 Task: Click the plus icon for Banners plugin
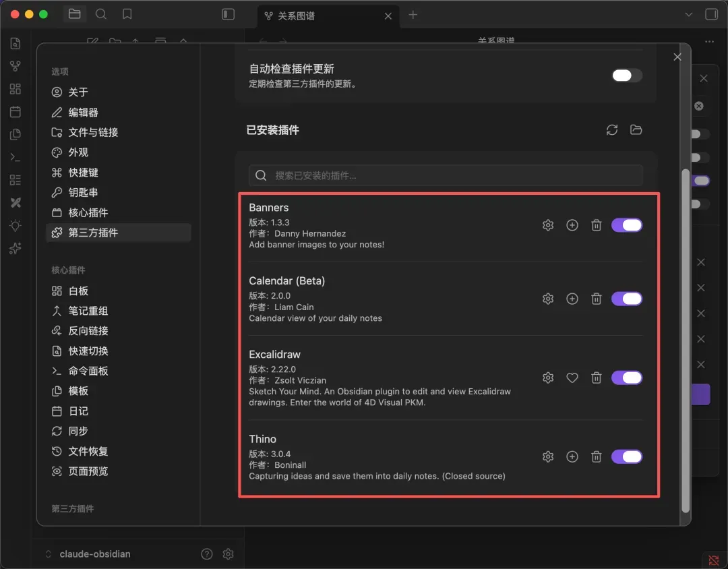pyautogui.click(x=572, y=225)
